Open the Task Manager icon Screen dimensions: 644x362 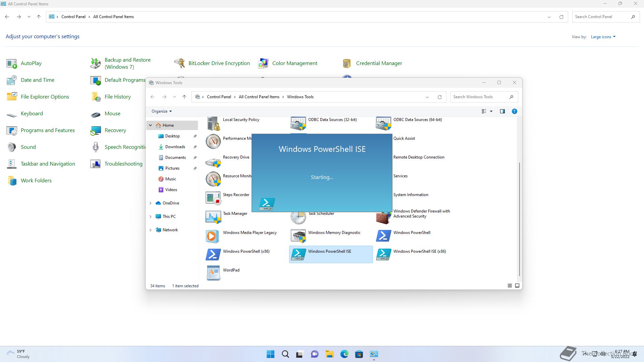pyautogui.click(x=213, y=217)
